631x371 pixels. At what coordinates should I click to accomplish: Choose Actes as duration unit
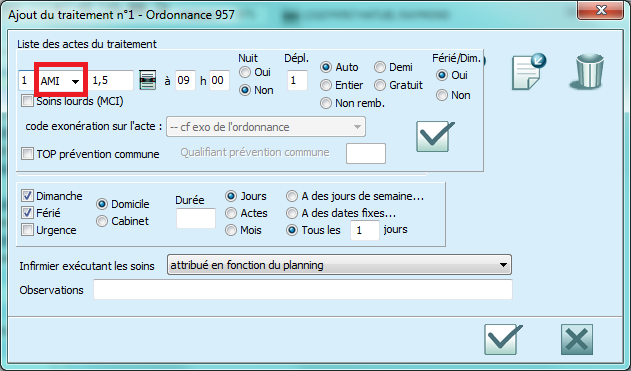point(231,213)
